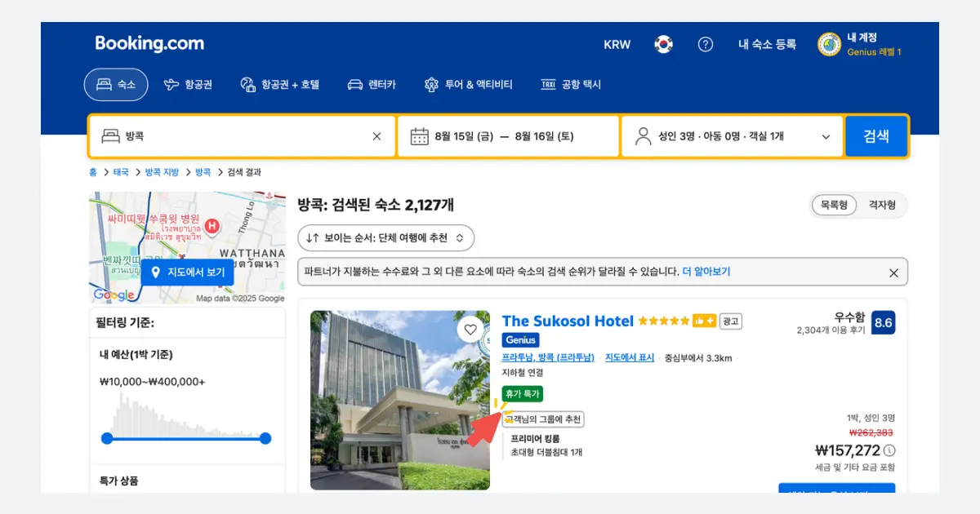The width and height of the screenshot is (980, 514).
Task: Clear the 방콕 search input with X
Action: pyautogui.click(x=375, y=135)
